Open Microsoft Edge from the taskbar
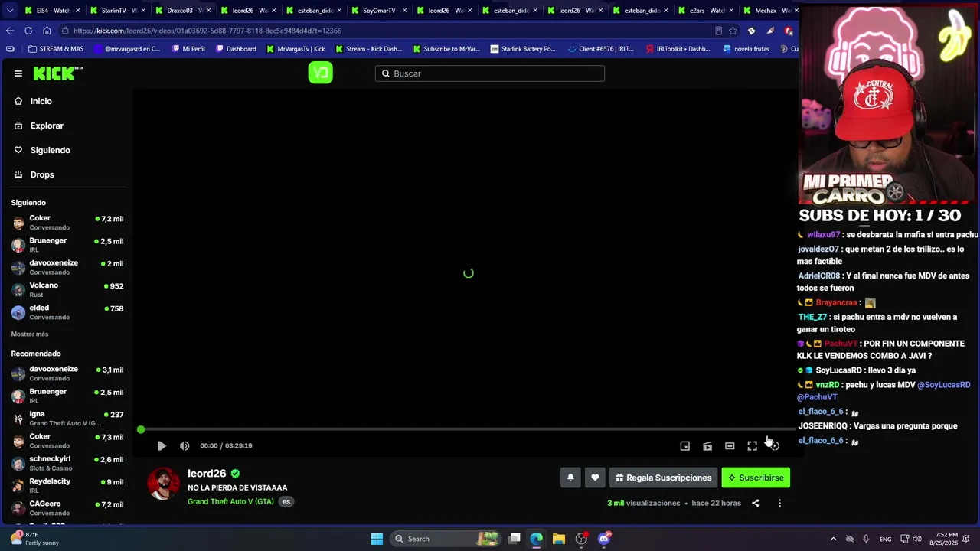 (537, 539)
